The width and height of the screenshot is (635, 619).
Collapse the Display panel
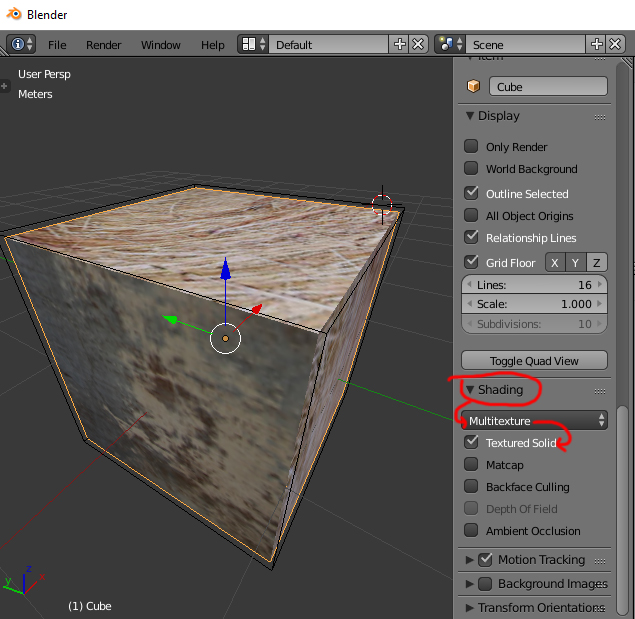[x=470, y=116]
